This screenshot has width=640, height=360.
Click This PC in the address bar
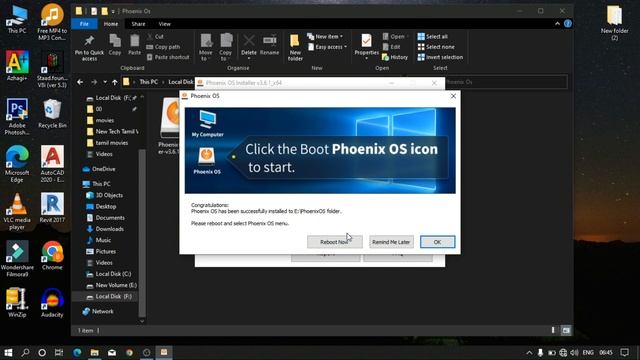click(149, 82)
